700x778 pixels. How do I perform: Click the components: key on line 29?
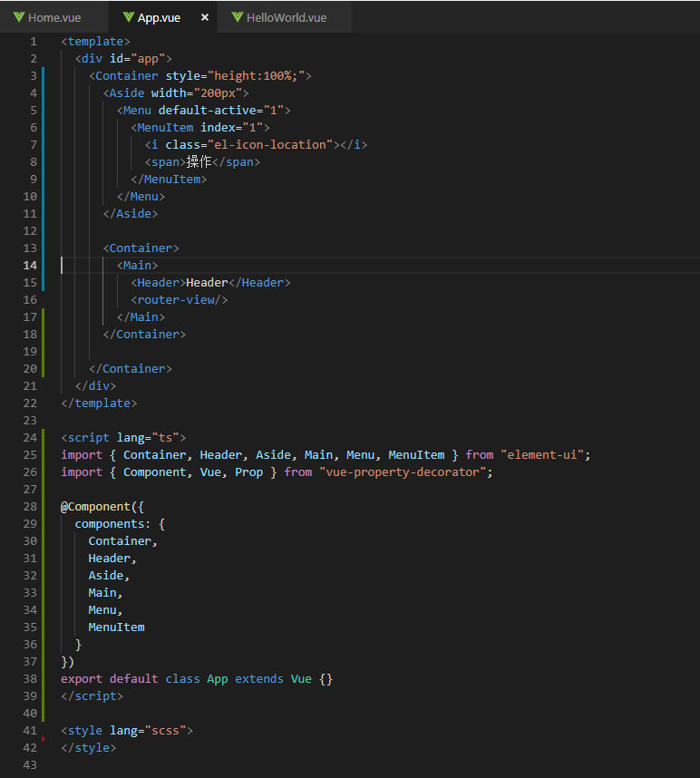[112, 524]
